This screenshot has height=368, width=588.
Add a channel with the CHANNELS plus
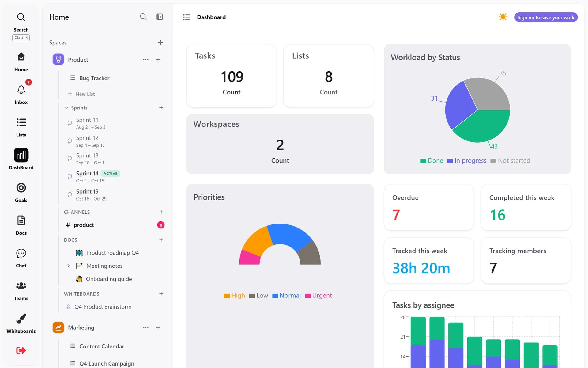click(x=161, y=212)
